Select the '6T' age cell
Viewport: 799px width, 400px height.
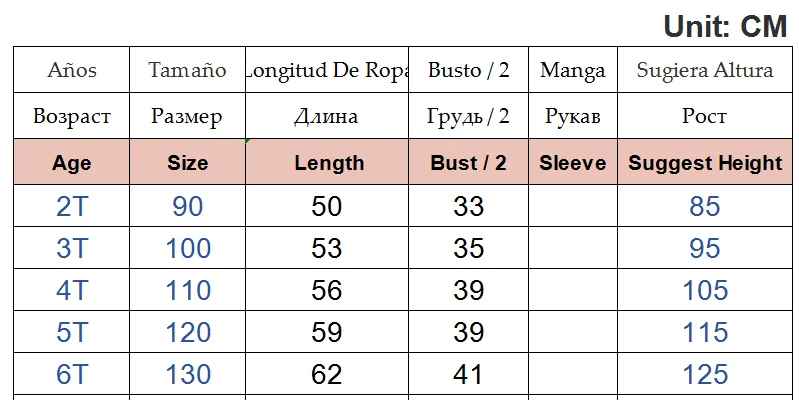pos(71,375)
